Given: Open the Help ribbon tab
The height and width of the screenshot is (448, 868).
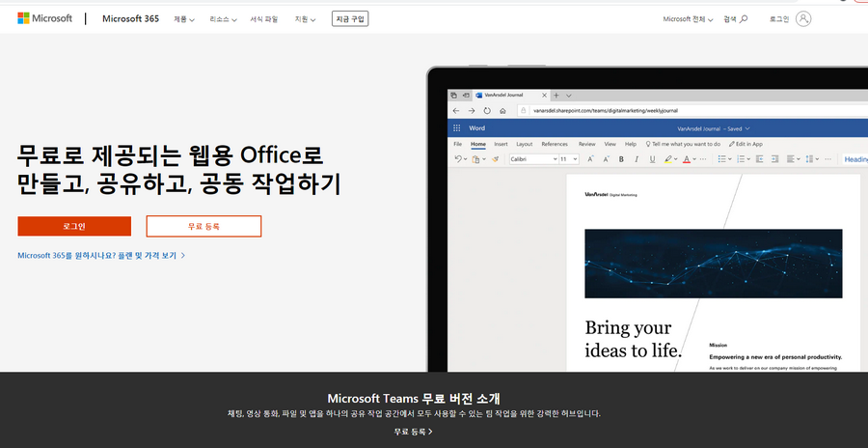Looking at the screenshot, I should [x=631, y=144].
